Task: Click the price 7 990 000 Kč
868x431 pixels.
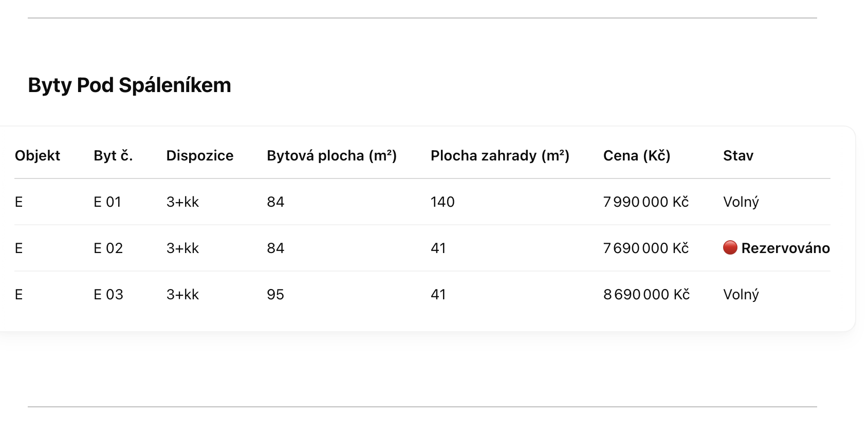Action: pyautogui.click(x=646, y=202)
